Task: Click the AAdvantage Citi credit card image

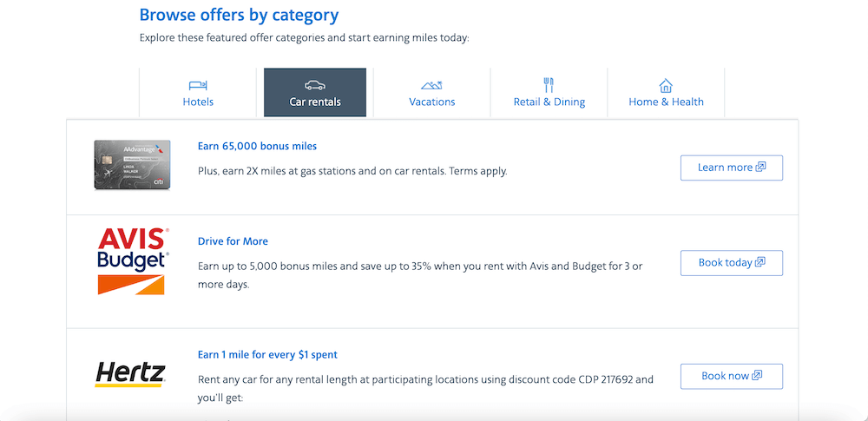Action: 132,165
